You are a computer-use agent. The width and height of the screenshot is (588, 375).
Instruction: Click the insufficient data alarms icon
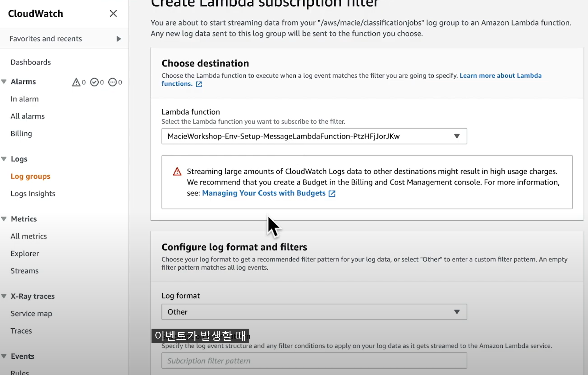click(112, 82)
